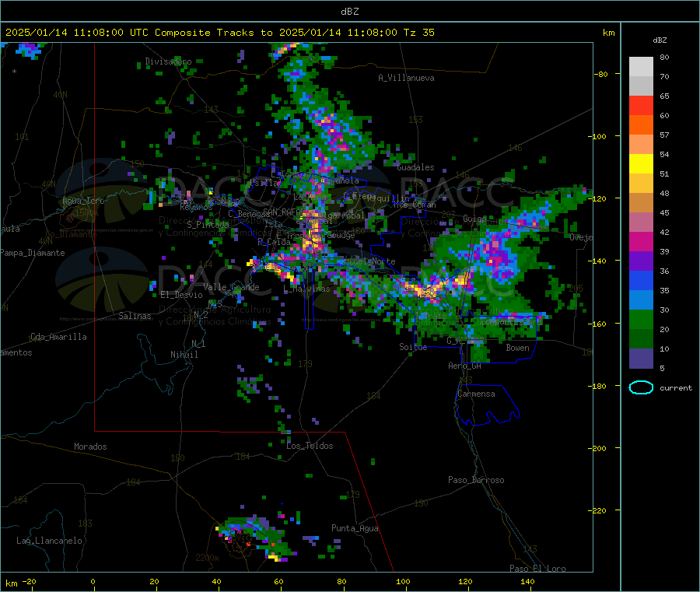The height and width of the screenshot is (592, 700).
Task: Click the Morados place label
Action: [90, 447]
